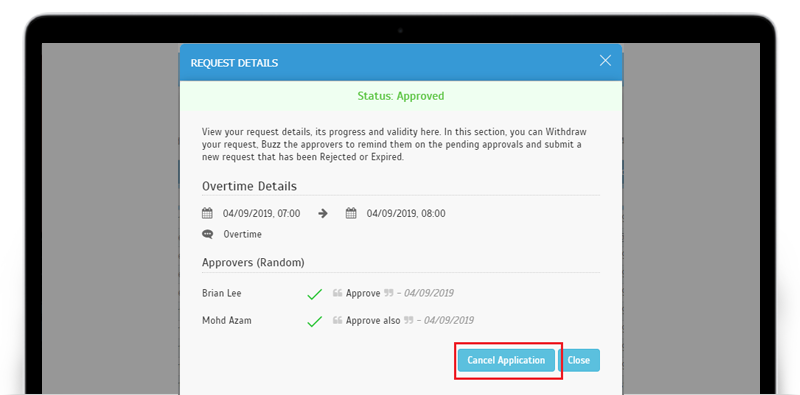Click the approver name Brian Lee
This screenshot has height=395, width=800.
point(221,293)
